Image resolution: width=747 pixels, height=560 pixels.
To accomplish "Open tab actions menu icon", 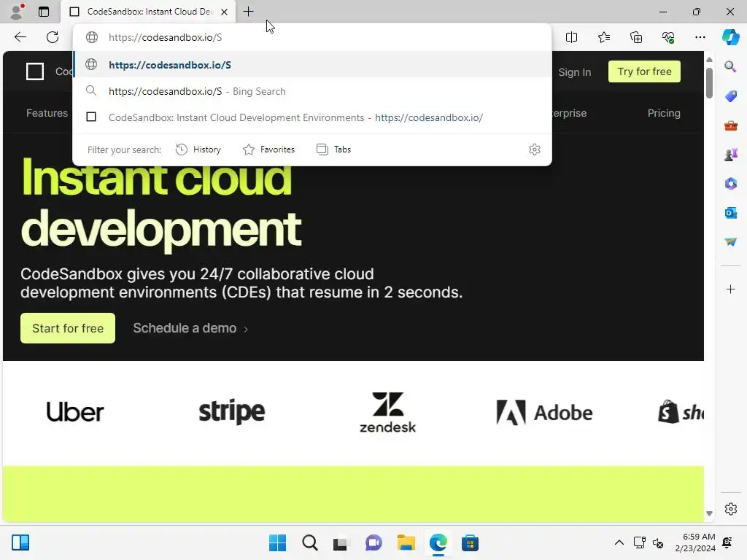I will (44, 12).
